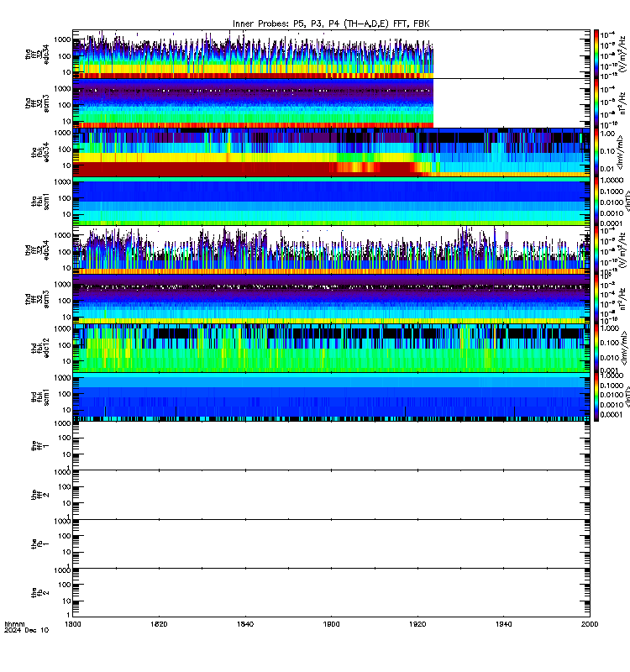
Task: Click the 1940 time axis label
Action: (x=503, y=624)
